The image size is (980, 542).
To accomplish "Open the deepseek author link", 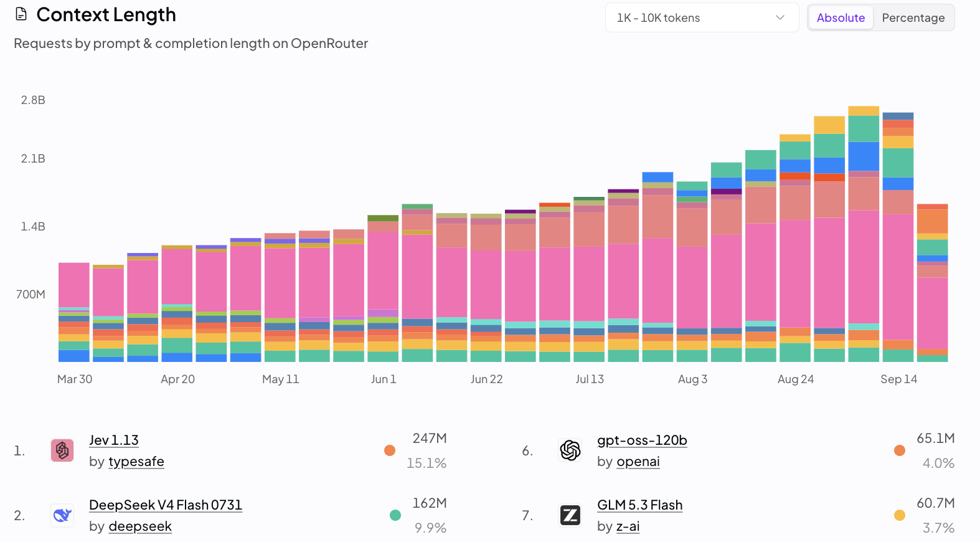I will point(140,526).
